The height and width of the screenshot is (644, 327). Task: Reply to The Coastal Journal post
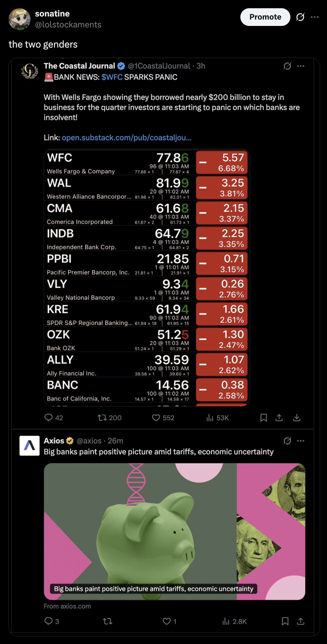pos(54,418)
